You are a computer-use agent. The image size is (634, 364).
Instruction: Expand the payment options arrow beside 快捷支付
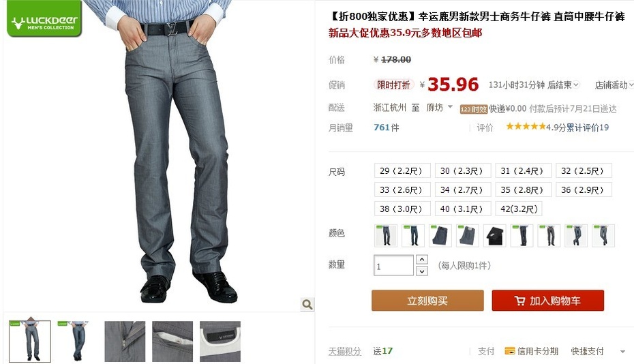(622, 352)
